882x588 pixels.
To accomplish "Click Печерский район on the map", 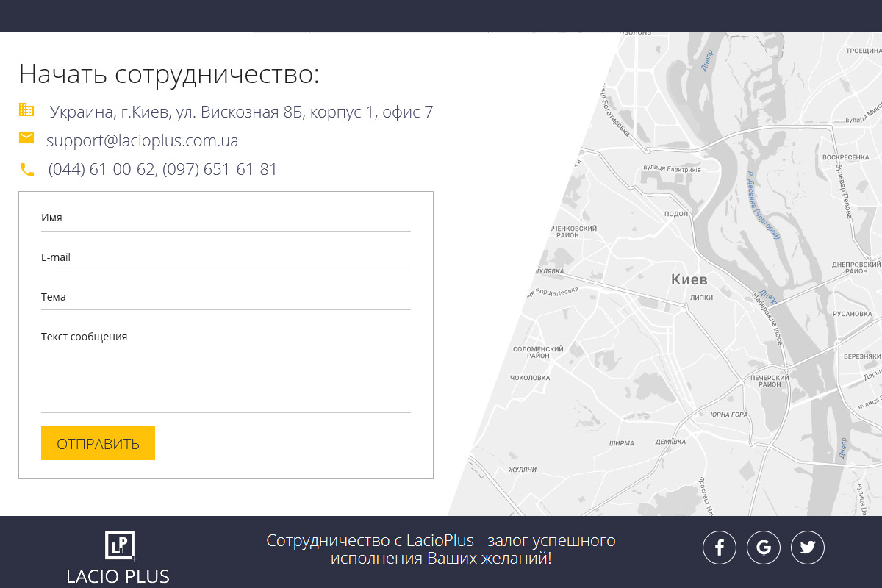I will [x=770, y=381].
